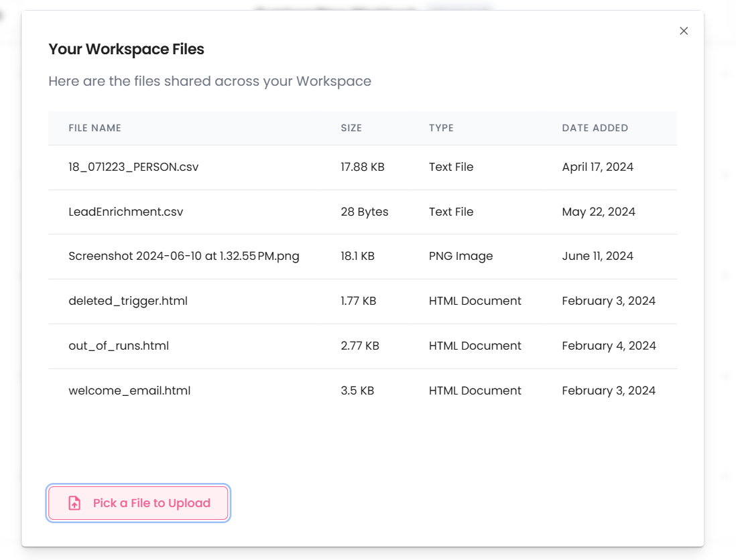Screen dimensions: 736x560
Task: Click the April 17, 2024 date
Action: point(597,167)
